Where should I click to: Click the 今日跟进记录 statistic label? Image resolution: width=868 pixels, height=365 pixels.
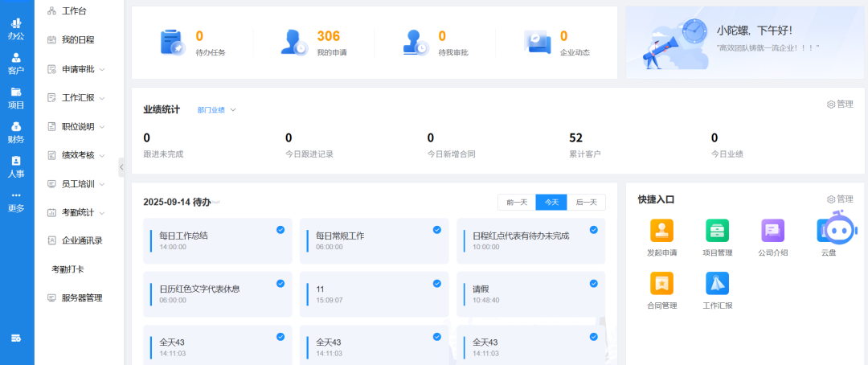(309, 154)
